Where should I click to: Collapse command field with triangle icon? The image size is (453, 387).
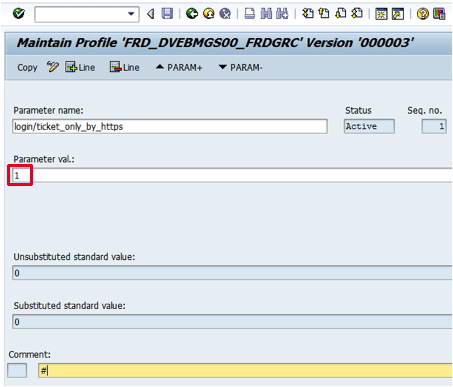click(x=151, y=14)
